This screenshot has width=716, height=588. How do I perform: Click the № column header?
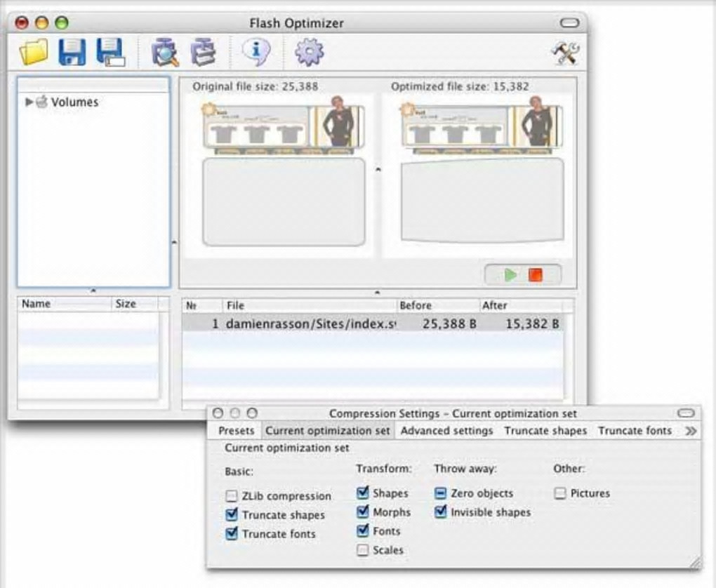pyautogui.click(x=202, y=305)
